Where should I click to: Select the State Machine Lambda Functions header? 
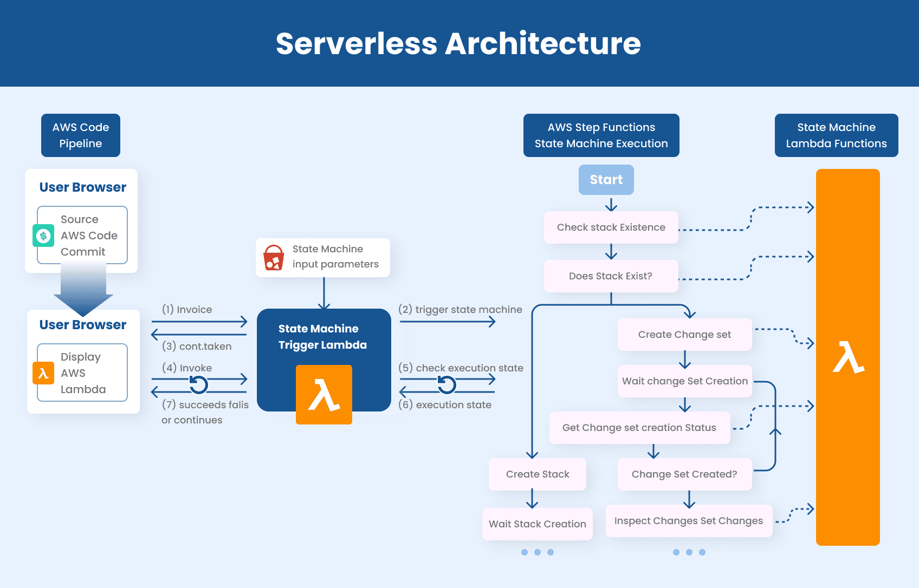pos(836,135)
